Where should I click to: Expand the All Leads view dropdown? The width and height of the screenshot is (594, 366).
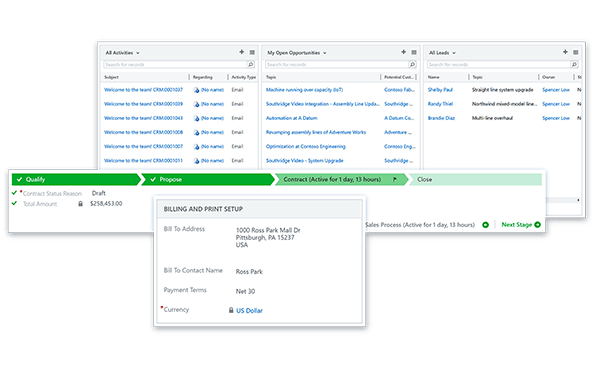pos(454,53)
